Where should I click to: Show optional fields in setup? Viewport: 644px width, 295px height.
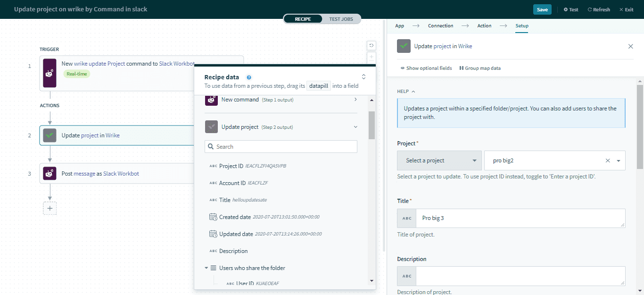pyautogui.click(x=426, y=68)
